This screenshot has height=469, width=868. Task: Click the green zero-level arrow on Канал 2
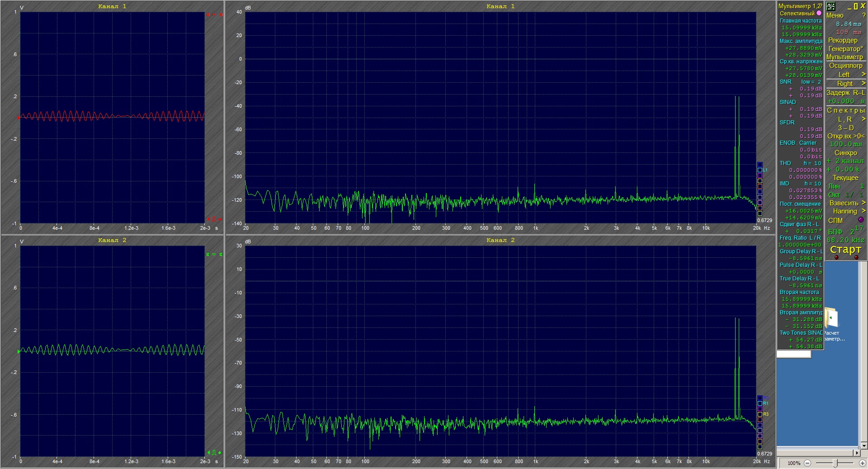19,351
